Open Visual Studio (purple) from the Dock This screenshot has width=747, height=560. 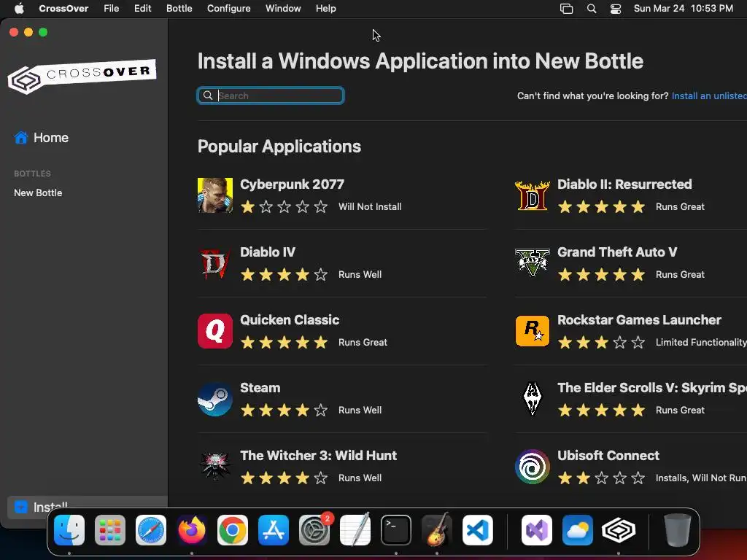[x=537, y=529]
